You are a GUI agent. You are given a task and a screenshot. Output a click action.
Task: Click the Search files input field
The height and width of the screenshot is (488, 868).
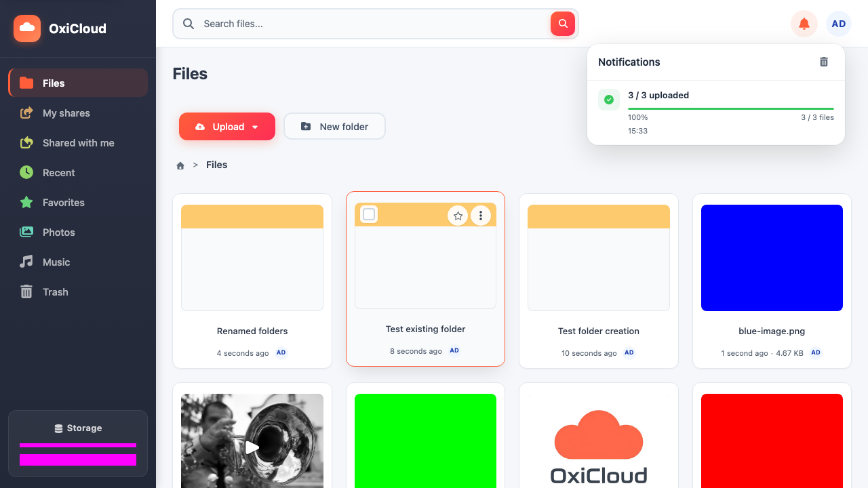pos(376,24)
